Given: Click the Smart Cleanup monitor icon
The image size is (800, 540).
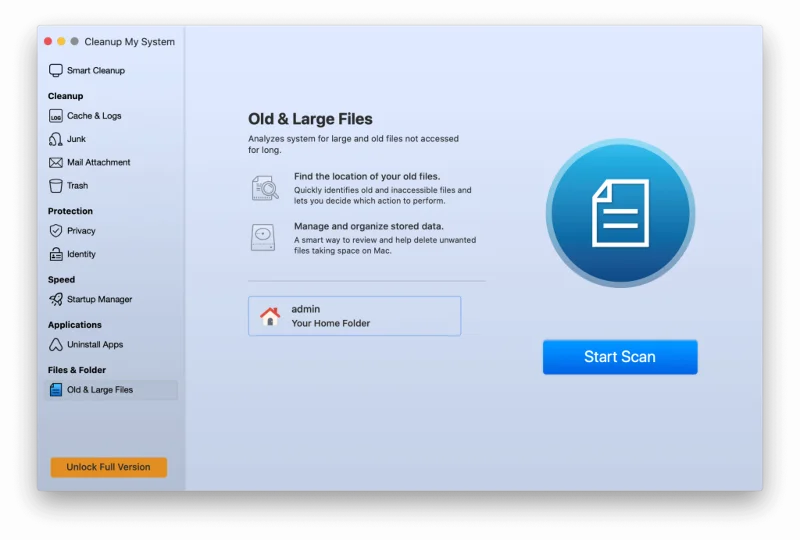Looking at the screenshot, I should [x=56, y=71].
